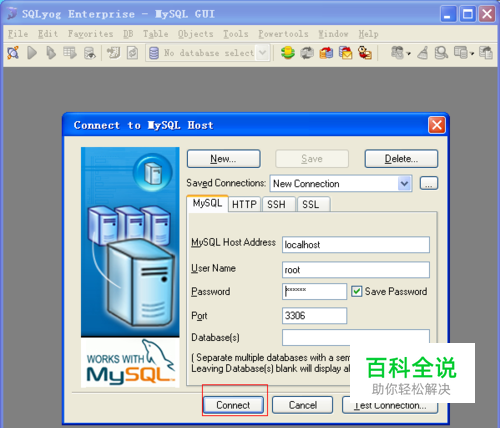This screenshot has height=428, width=500.
Task: Click the MySQL Host Address field
Action: (356, 245)
